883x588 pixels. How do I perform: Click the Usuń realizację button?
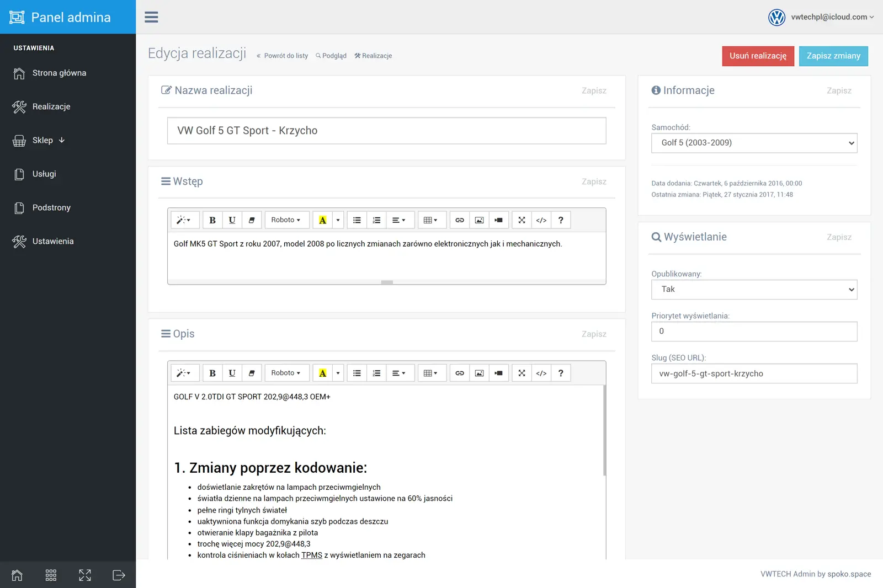(758, 56)
